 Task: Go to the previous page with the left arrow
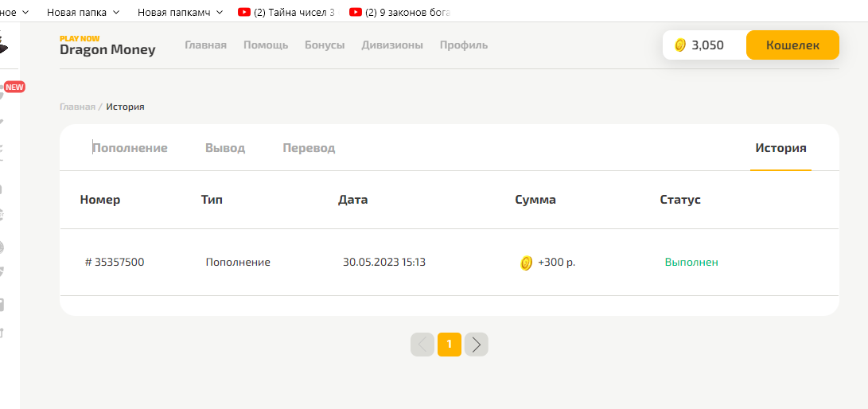pyautogui.click(x=422, y=345)
